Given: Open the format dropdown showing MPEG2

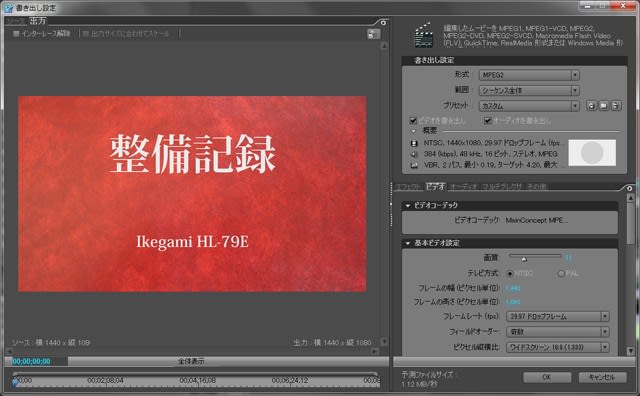Looking at the screenshot, I should 529,75.
